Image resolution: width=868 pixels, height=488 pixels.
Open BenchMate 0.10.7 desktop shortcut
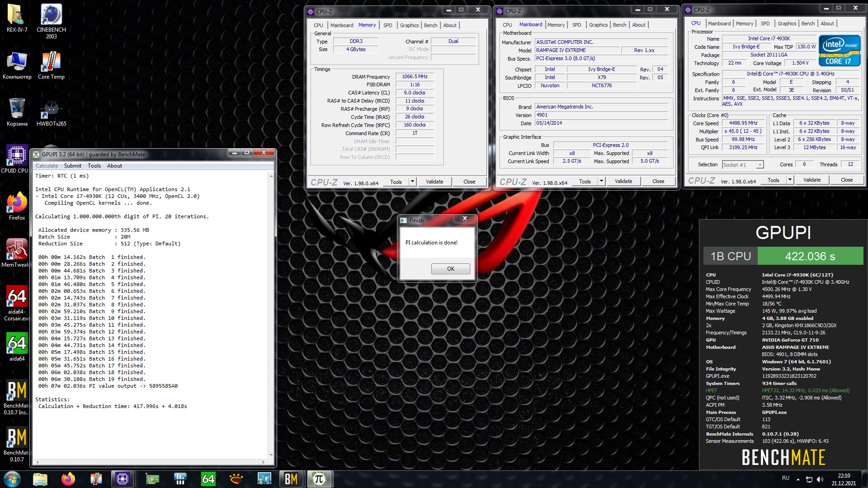click(x=16, y=445)
